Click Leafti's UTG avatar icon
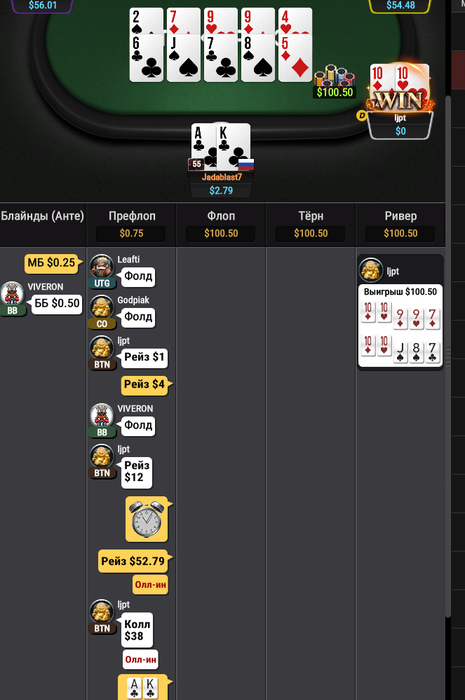Image resolution: width=465 pixels, height=700 pixels. point(102,267)
